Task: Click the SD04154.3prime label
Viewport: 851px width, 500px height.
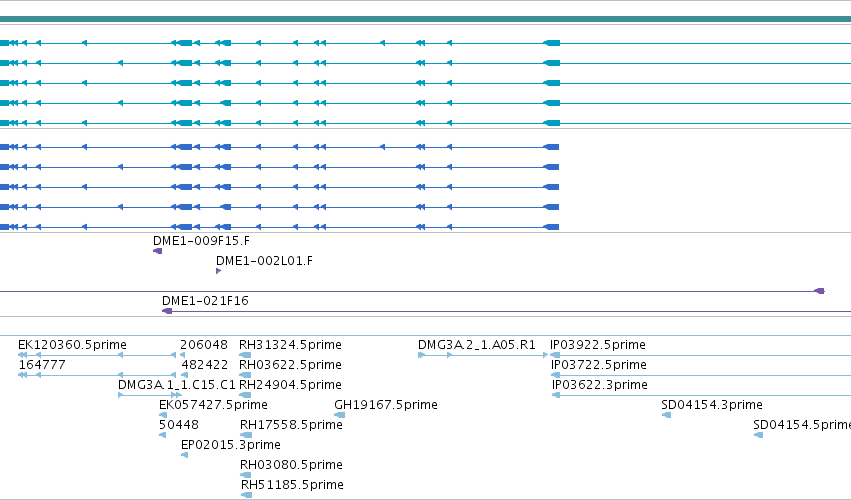Action: coord(712,405)
